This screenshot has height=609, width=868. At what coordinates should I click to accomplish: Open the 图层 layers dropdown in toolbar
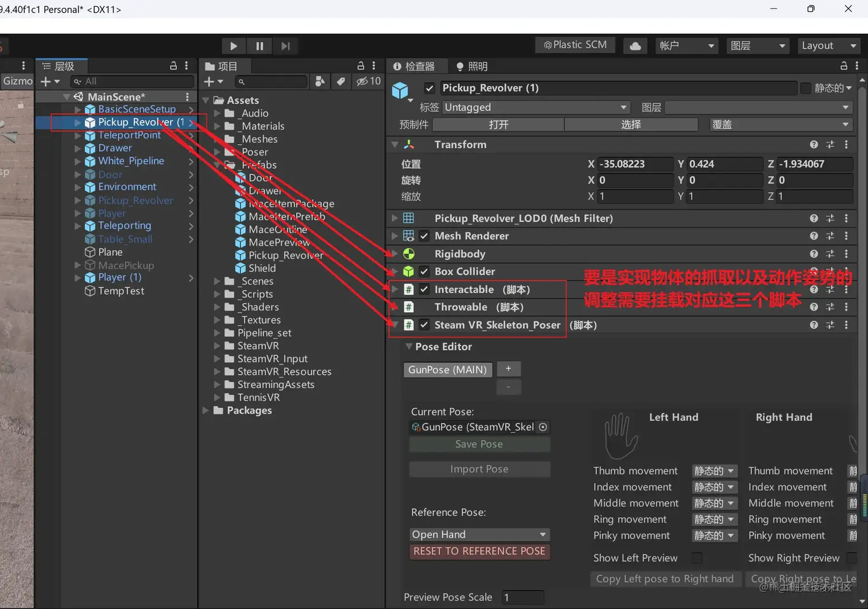pyautogui.click(x=758, y=46)
